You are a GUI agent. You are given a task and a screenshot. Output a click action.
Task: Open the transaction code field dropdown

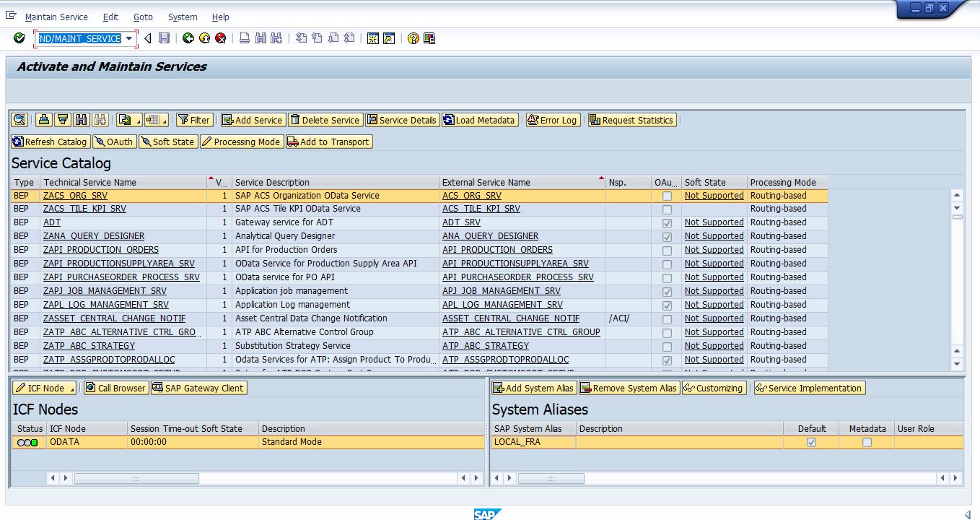tap(130, 40)
